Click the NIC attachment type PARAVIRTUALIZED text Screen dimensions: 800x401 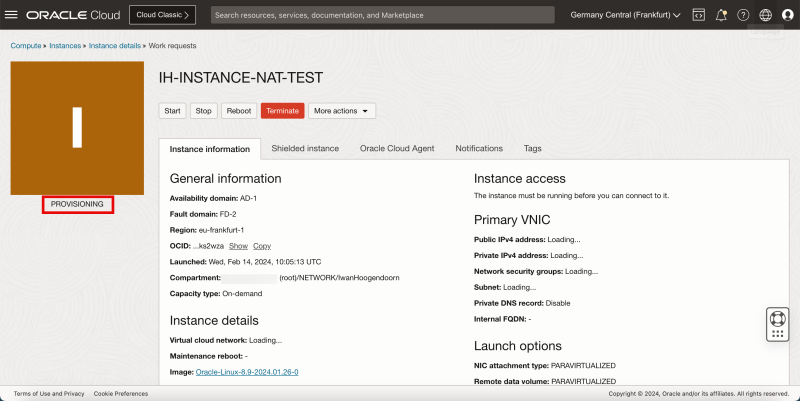click(x=545, y=365)
